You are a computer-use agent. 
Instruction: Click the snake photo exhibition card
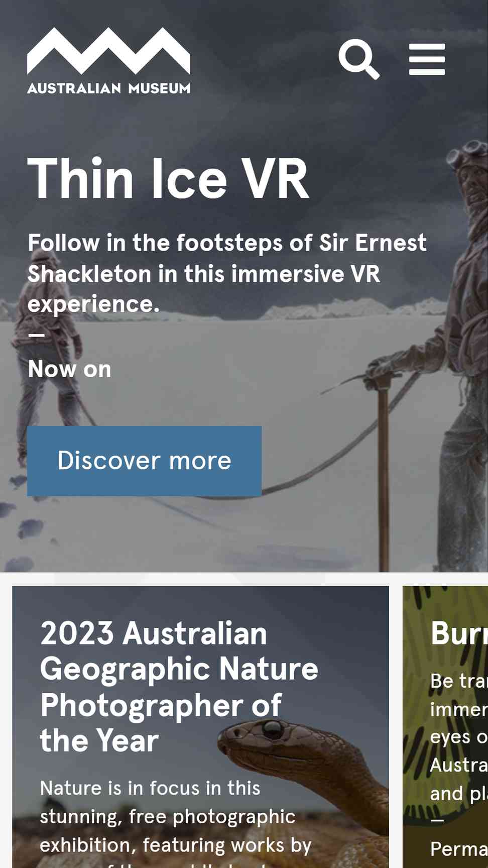200,726
